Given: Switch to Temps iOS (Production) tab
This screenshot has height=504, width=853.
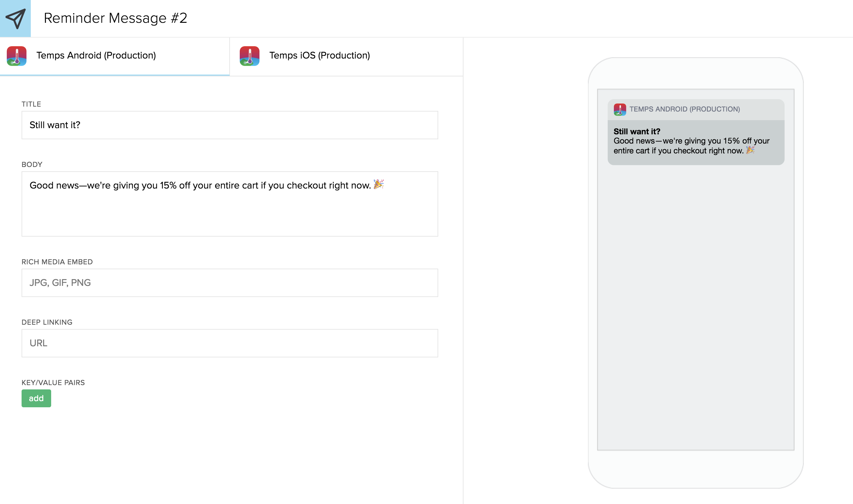Looking at the screenshot, I should click(319, 56).
